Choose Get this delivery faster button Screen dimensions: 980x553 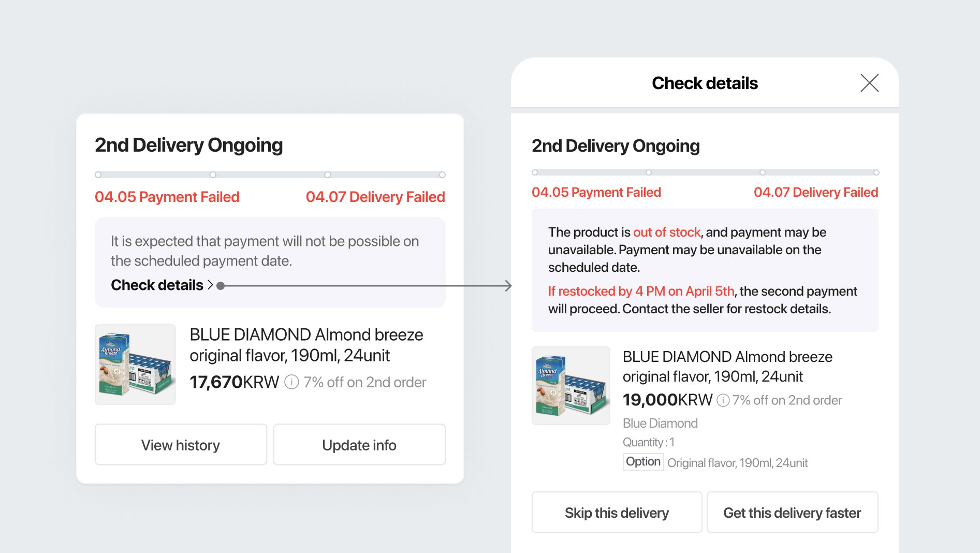(792, 513)
